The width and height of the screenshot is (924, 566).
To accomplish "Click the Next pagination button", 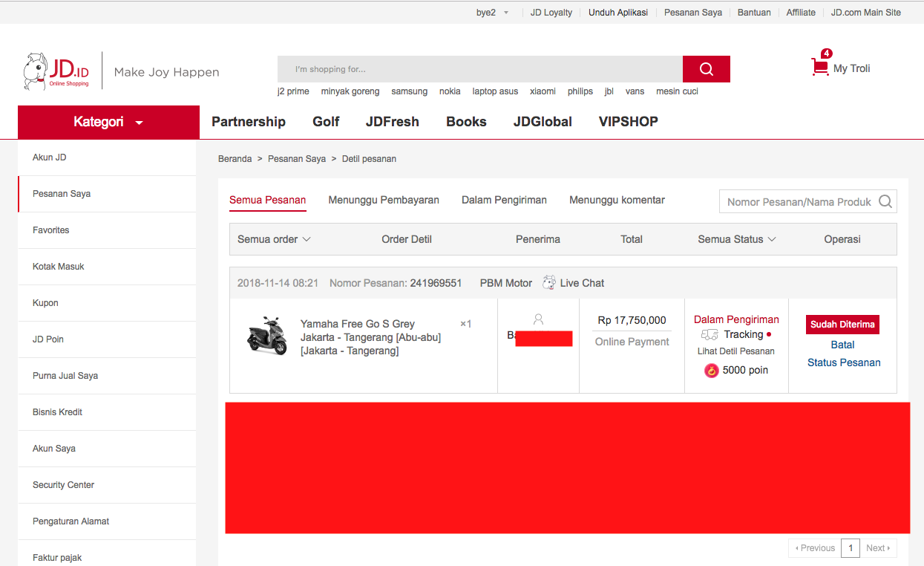I will 878,548.
